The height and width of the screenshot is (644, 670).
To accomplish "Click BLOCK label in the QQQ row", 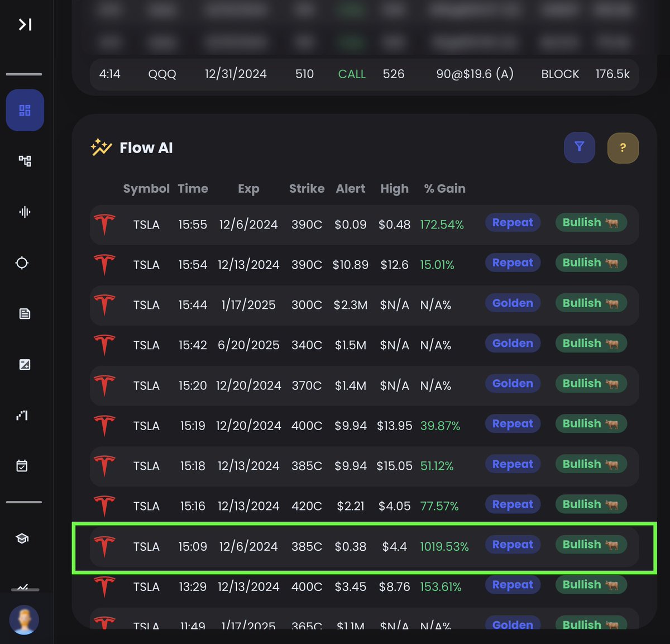I will (560, 74).
